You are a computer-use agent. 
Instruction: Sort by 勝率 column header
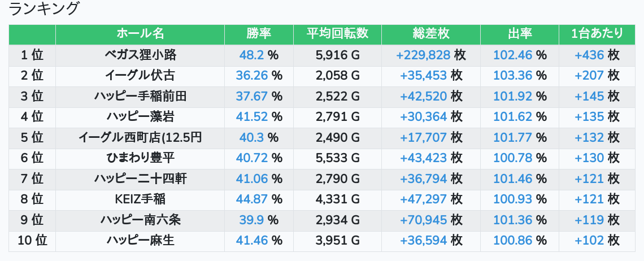[x=259, y=34]
